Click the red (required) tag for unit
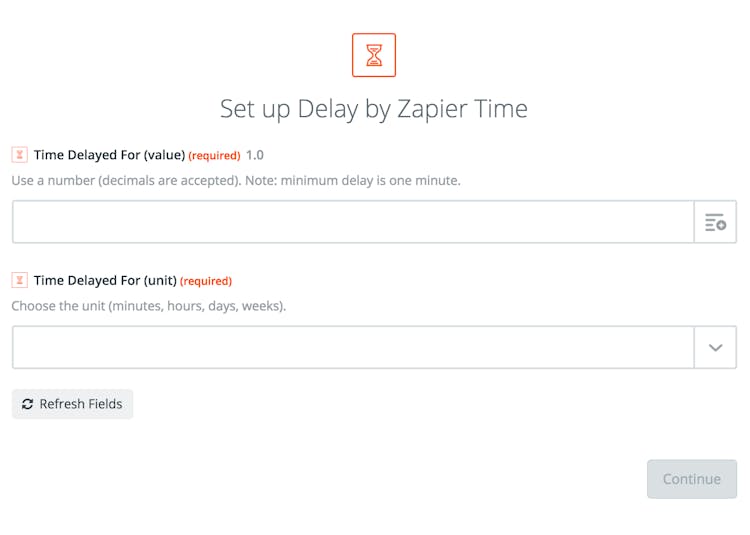The height and width of the screenshot is (535, 750). pos(206,282)
